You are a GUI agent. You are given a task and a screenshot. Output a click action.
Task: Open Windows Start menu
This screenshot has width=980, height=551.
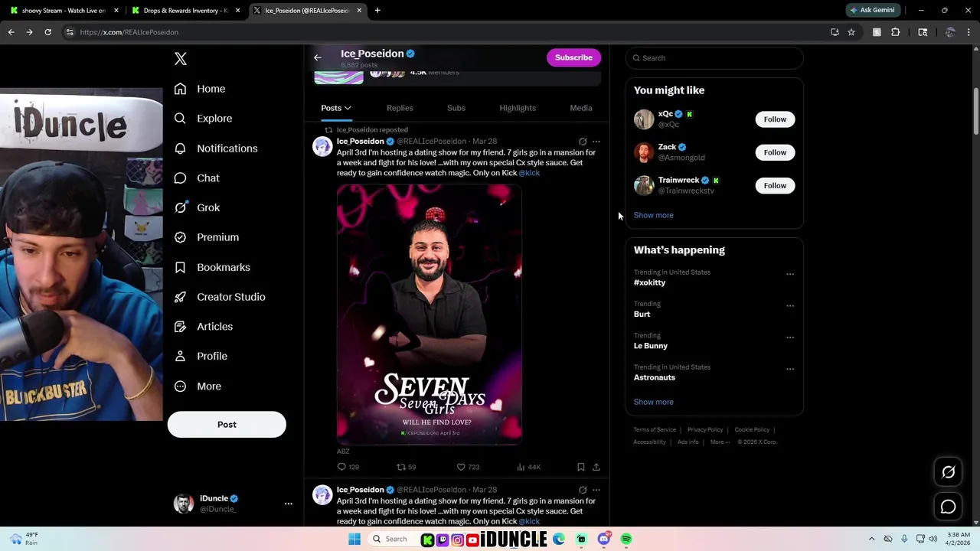354,540
